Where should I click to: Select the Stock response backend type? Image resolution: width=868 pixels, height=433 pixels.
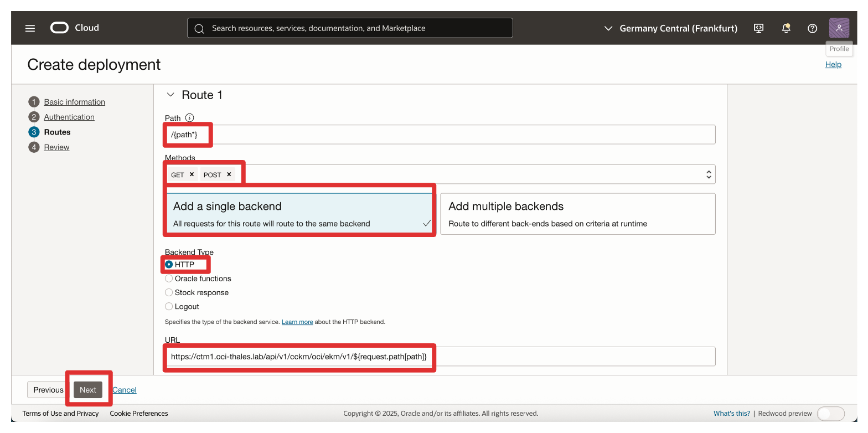click(169, 292)
